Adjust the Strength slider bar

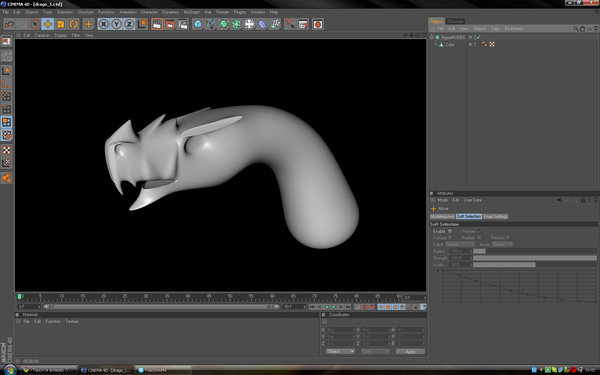tap(535, 258)
